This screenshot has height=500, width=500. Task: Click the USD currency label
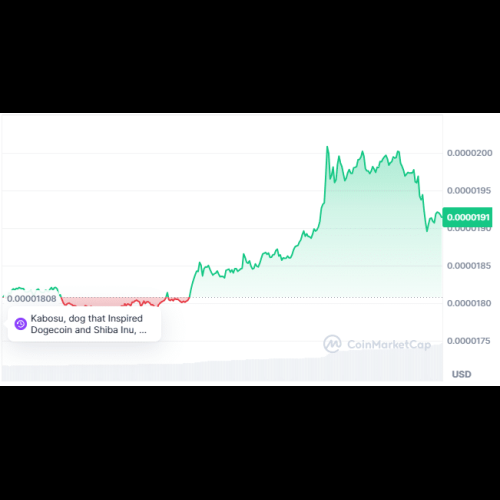click(461, 374)
